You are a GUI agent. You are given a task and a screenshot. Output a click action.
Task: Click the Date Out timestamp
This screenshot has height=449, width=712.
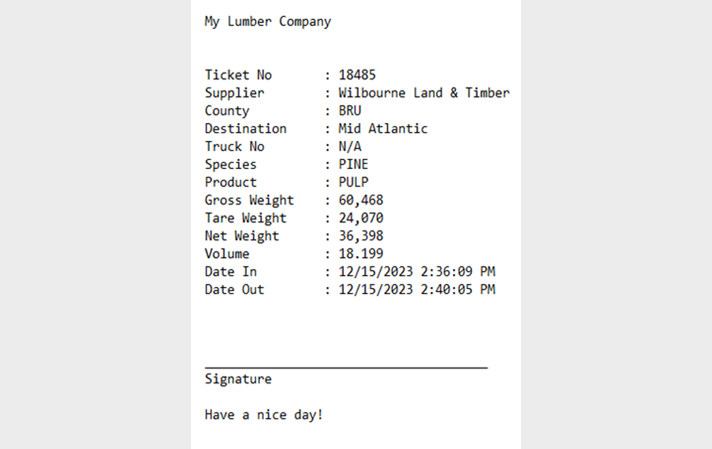point(417,290)
